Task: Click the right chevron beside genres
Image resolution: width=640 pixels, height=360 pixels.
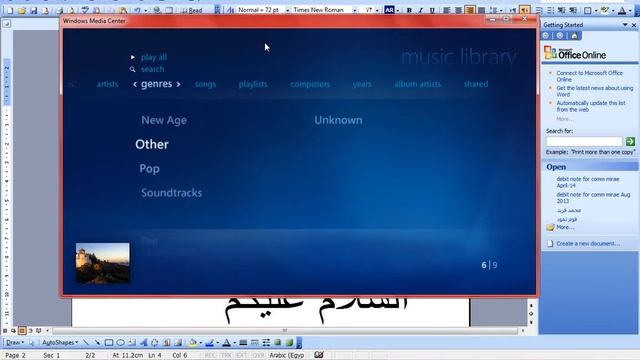Action: [178, 84]
